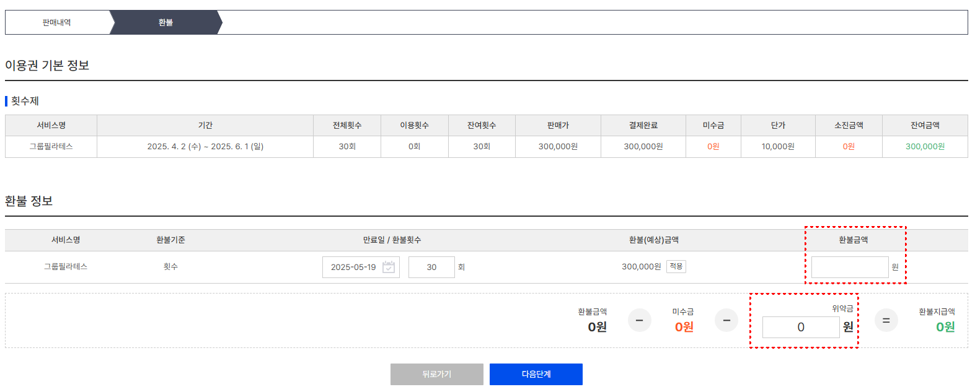
Task: Click the 환불(예상)금액 header
Action: point(654,240)
